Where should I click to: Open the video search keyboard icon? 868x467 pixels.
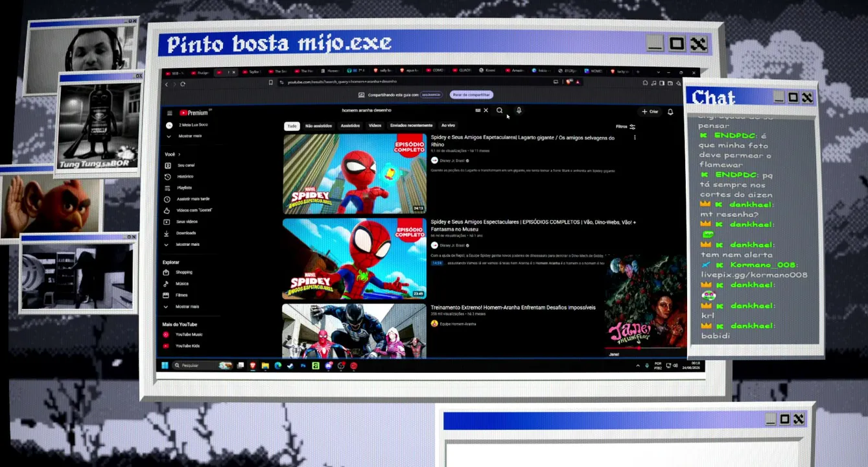pos(478,110)
